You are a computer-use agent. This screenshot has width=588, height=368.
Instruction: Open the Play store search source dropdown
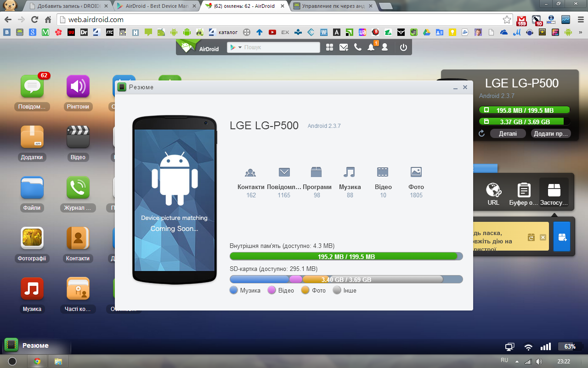(x=235, y=47)
